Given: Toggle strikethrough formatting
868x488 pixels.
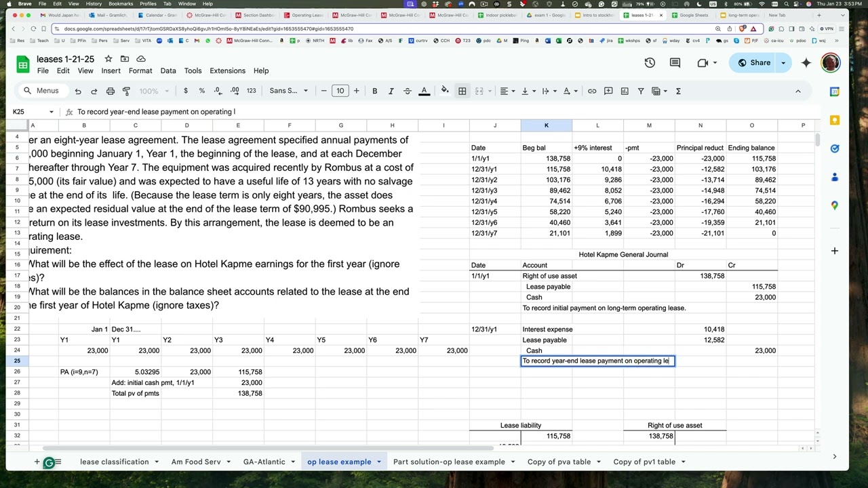Looking at the screenshot, I should [x=407, y=91].
